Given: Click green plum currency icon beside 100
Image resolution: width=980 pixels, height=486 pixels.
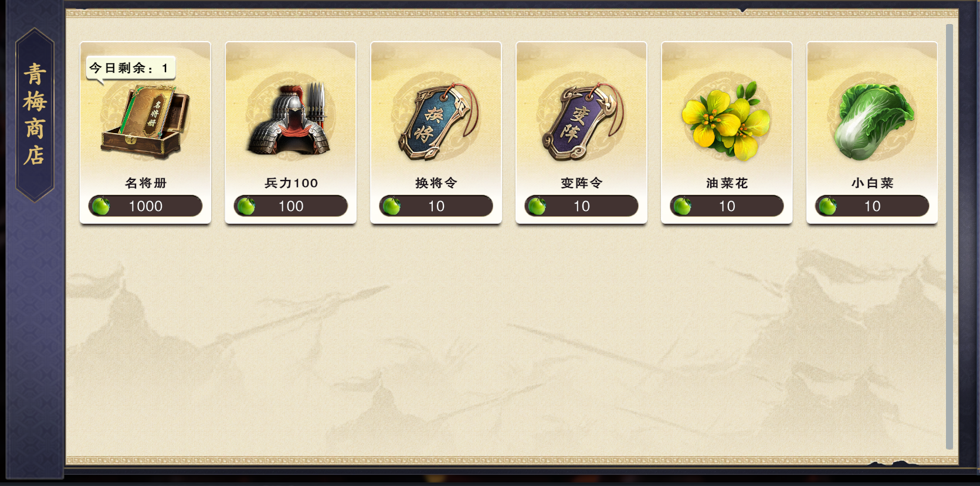Looking at the screenshot, I should coord(246,206).
